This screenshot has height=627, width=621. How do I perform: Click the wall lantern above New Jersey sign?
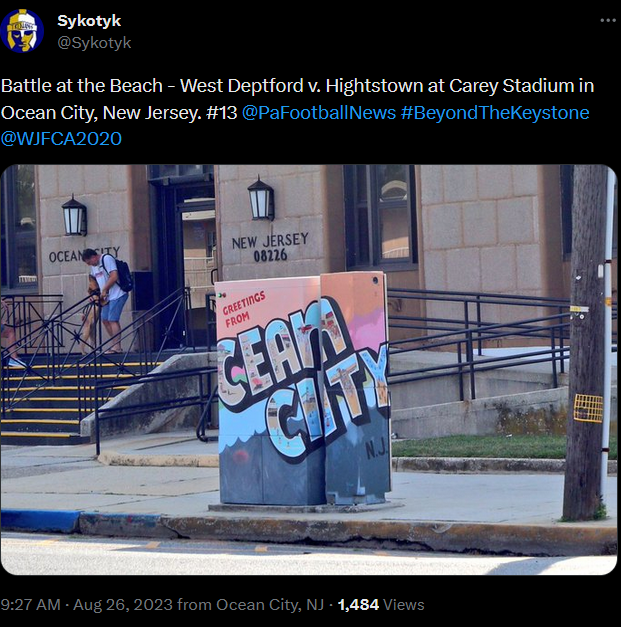pyautogui.click(x=261, y=199)
